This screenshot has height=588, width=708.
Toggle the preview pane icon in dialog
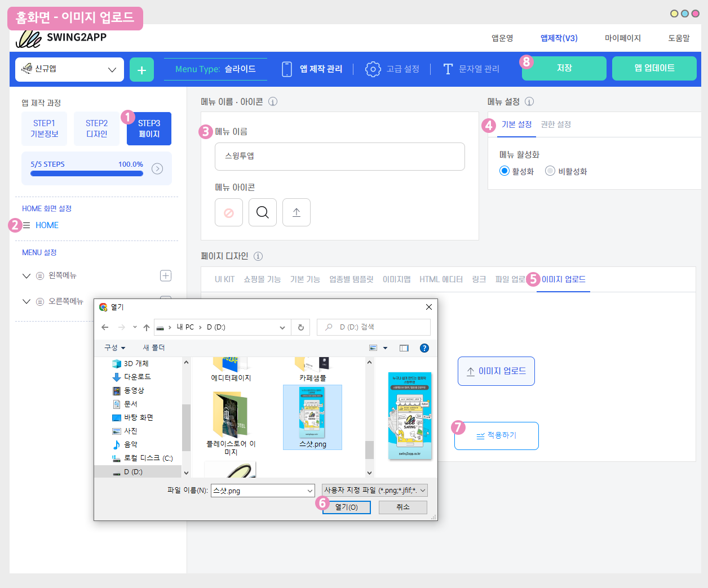pos(404,348)
